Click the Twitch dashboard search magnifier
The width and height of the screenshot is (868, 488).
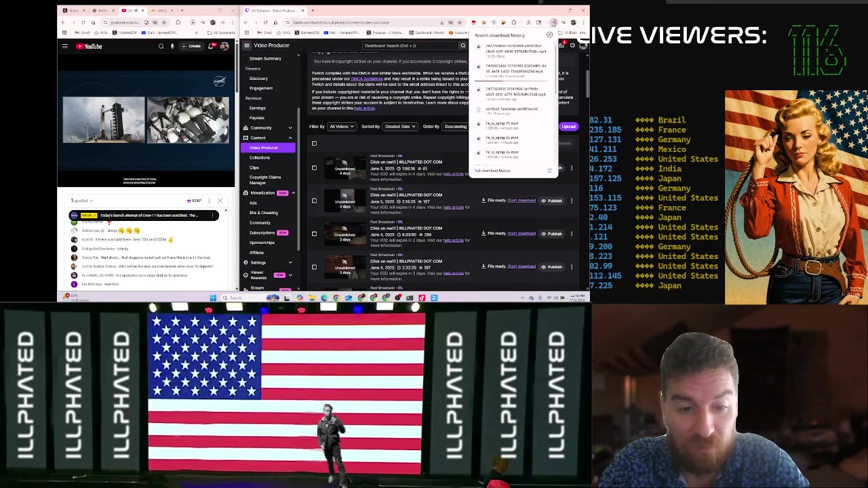click(x=463, y=45)
